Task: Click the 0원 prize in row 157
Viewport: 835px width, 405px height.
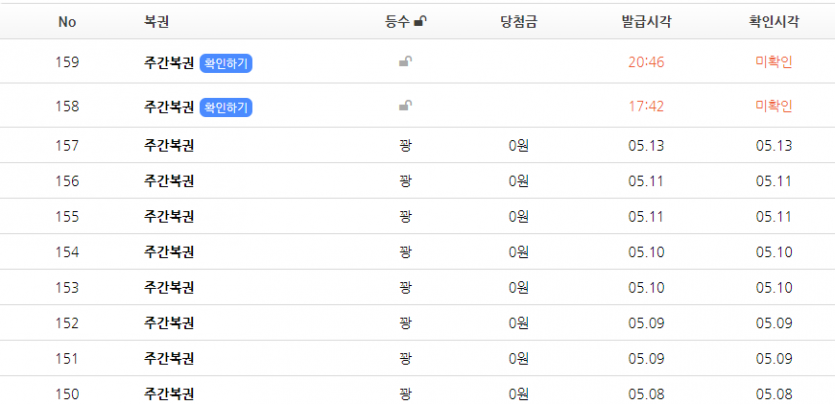Action: point(518,145)
